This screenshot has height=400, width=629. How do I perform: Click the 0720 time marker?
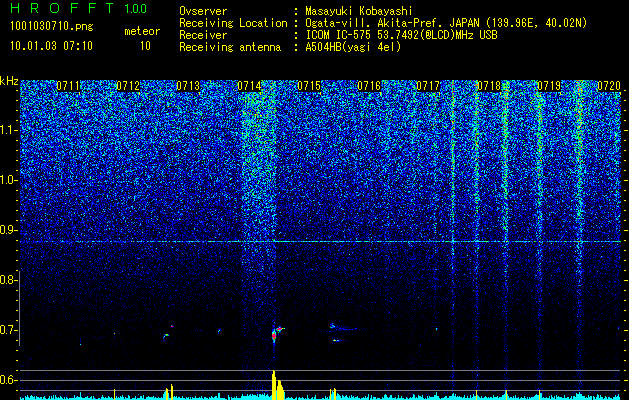[x=609, y=86]
